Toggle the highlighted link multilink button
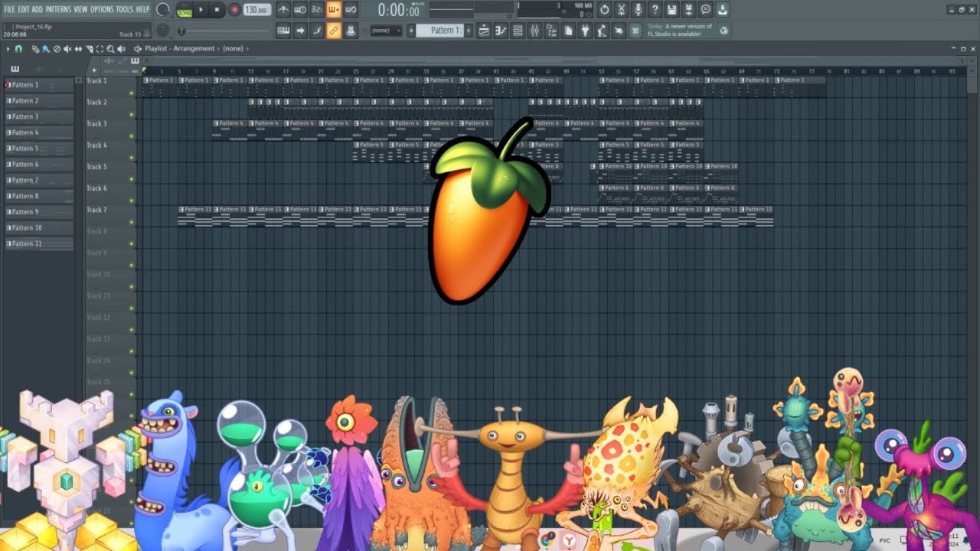 tap(334, 31)
